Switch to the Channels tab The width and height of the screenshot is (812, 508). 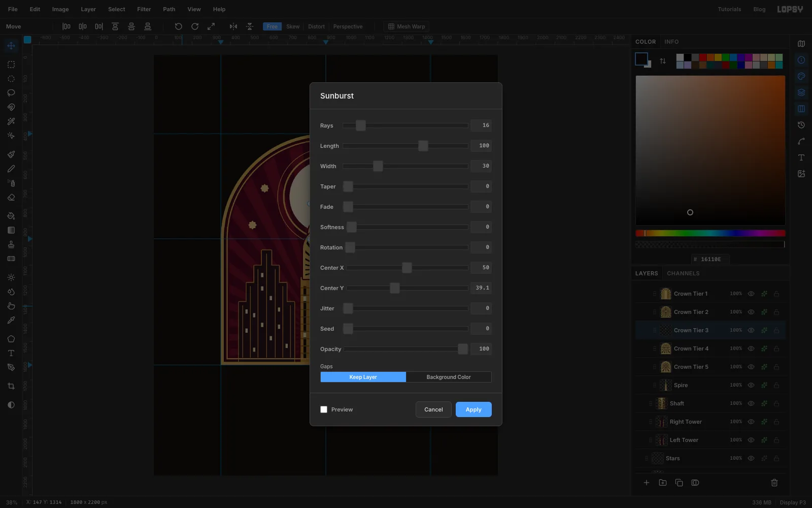[x=683, y=273]
